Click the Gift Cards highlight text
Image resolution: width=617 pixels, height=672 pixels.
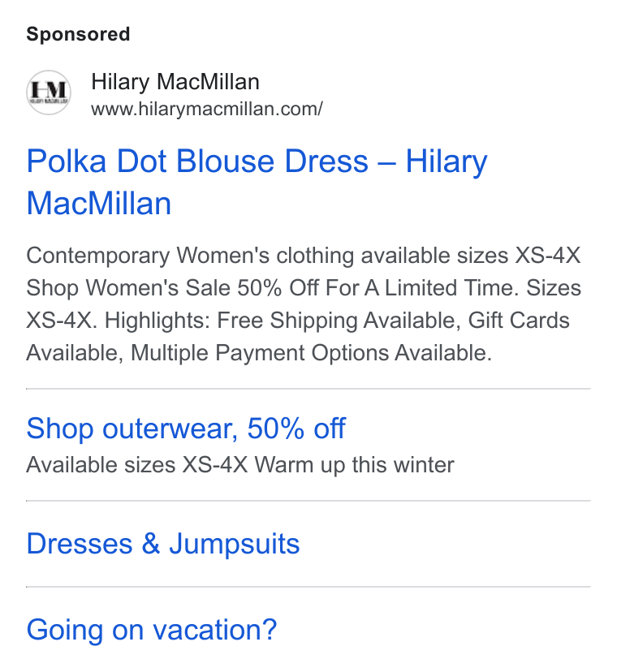[519, 320]
